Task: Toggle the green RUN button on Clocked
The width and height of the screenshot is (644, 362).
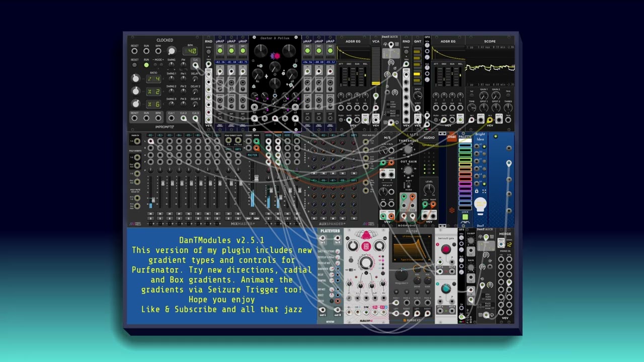Action: pyautogui.click(x=146, y=65)
